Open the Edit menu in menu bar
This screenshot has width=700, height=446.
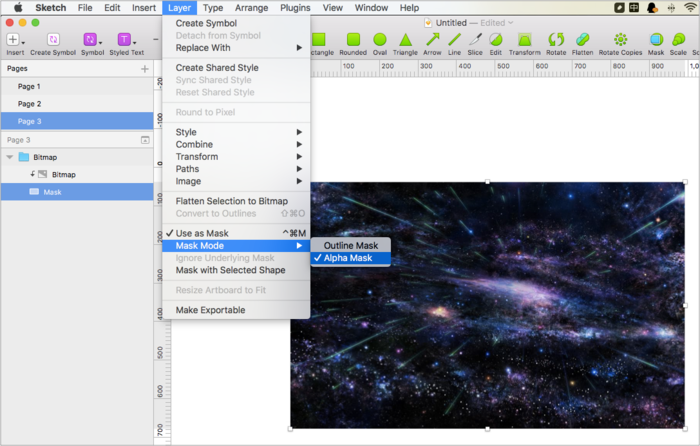tap(112, 8)
